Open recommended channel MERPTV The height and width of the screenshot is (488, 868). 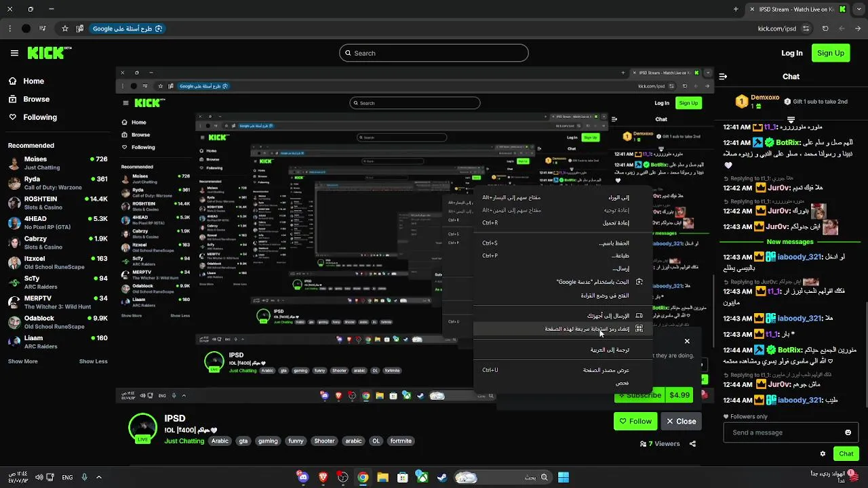pos(58,302)
